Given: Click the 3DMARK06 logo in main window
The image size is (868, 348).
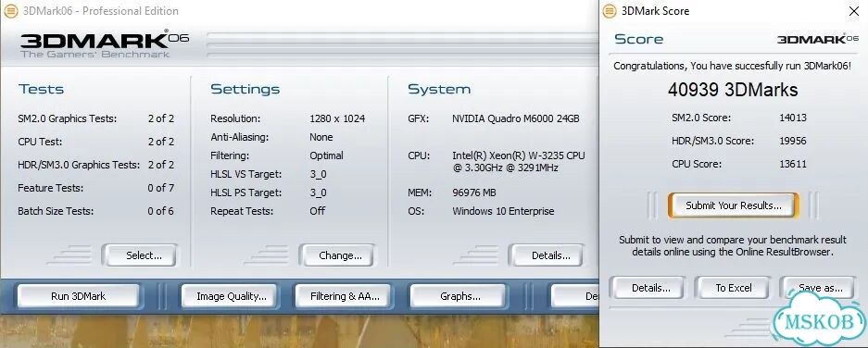Looking at the screenshot, I should pyautogui.click(x=105, y=44).
